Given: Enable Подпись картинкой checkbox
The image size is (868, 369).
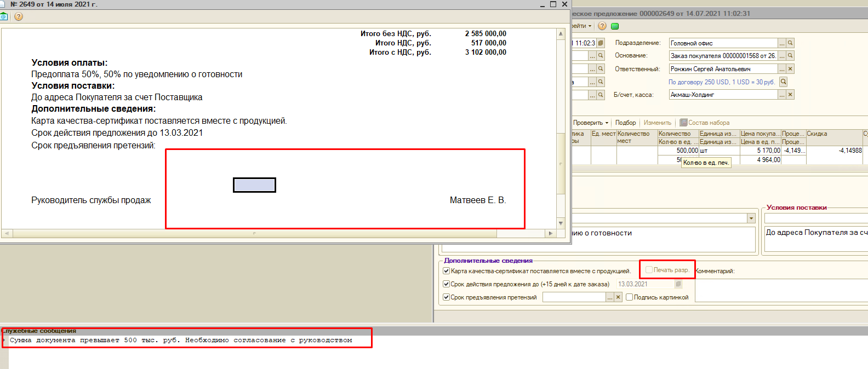Looking at the screenshot, I should 630,297.
